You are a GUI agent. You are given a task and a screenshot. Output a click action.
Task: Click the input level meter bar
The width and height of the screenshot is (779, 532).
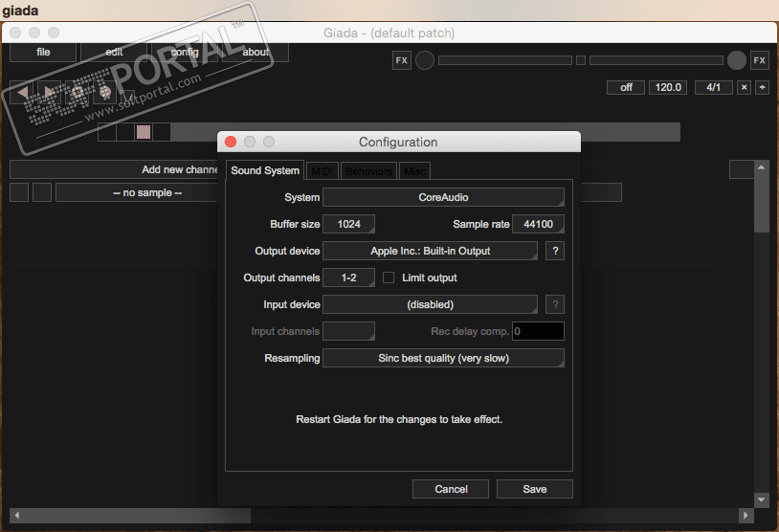[x=504, y=60]
